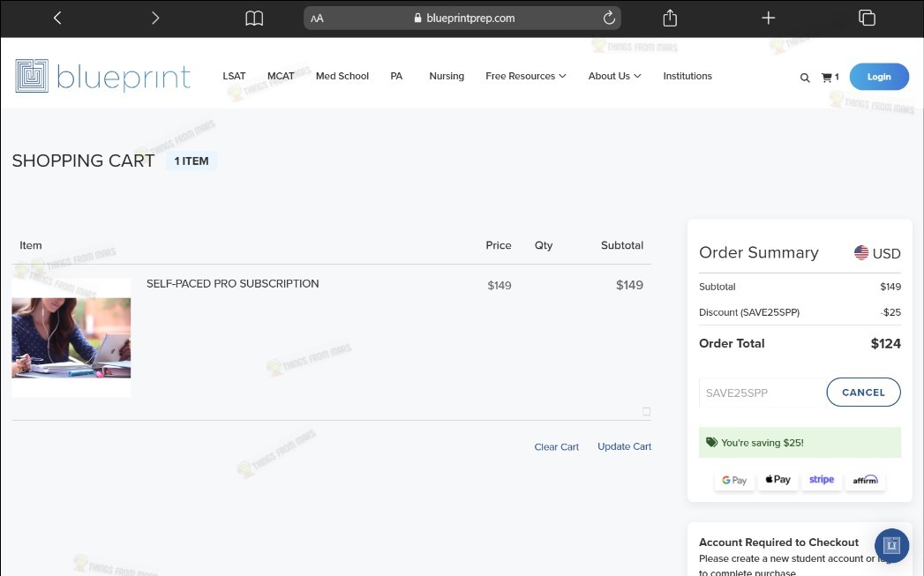Tap the AA reader text size control

click(x=317, y=19)
